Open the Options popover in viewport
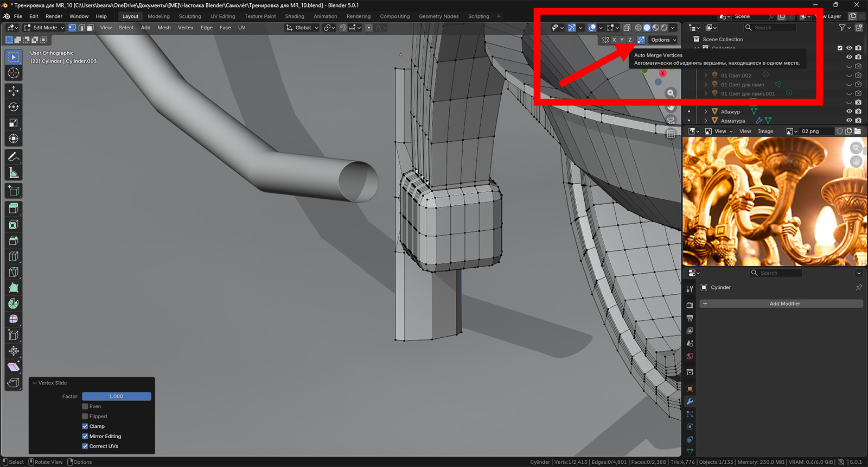 coord(663,40)
